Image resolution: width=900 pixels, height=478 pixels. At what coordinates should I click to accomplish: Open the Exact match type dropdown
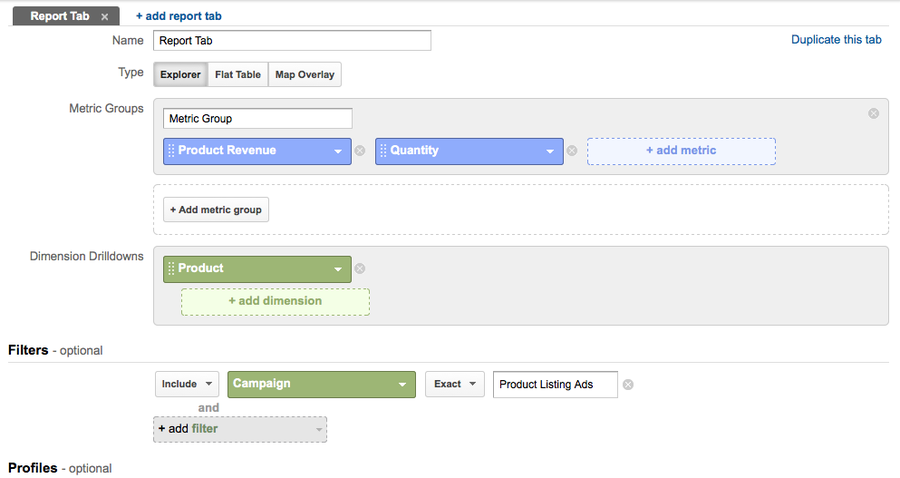coord(454,384)
